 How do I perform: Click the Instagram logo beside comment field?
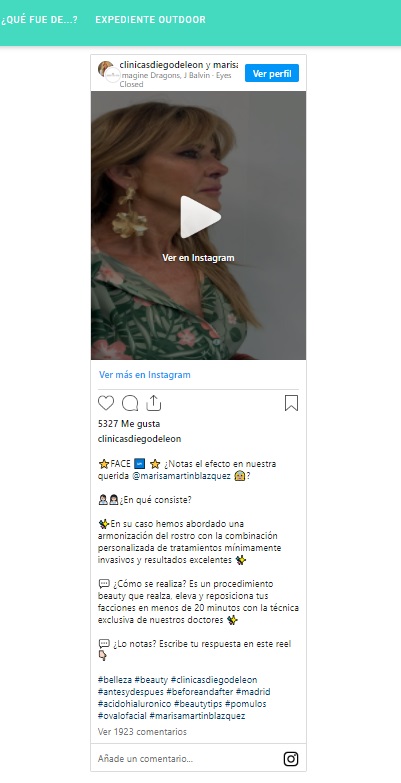click(x=291, y=759)
